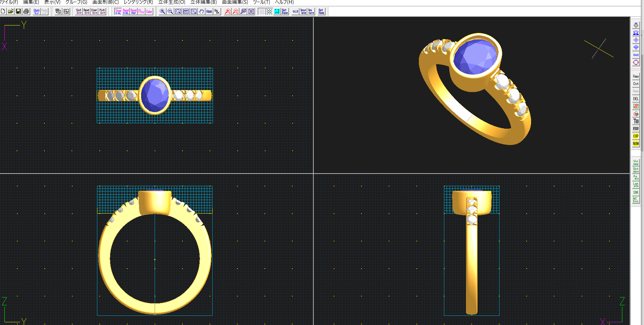
Task: Create a new file with the New icon
Action: click(x=3, y=12)
